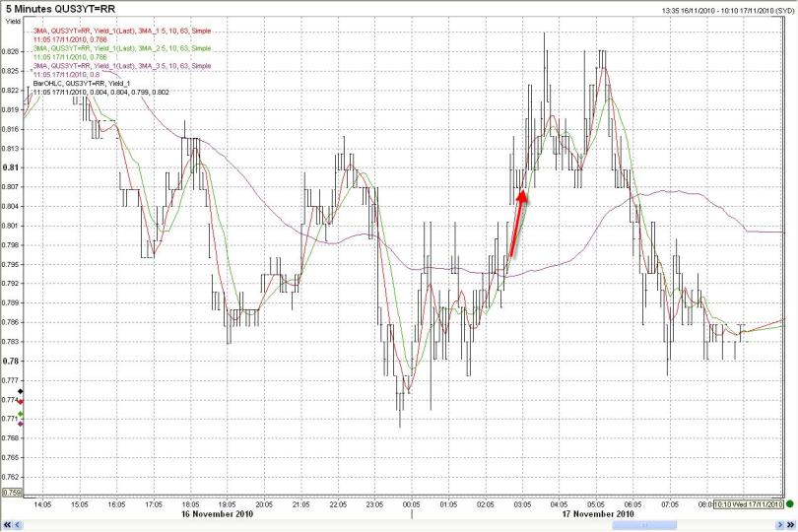Click the red diamond marker on Y axis
The width and height of the screenshot is (798, 532).
[21, 402]
